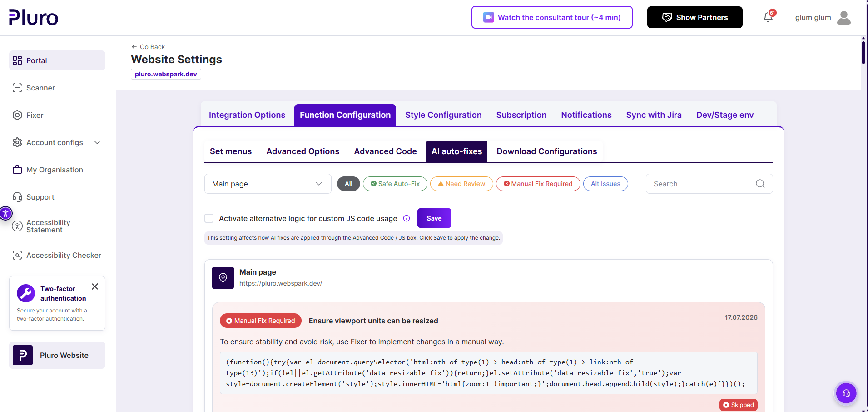Filter by Need Review
Screen dimensions: 868x412
tap(461, 184)
